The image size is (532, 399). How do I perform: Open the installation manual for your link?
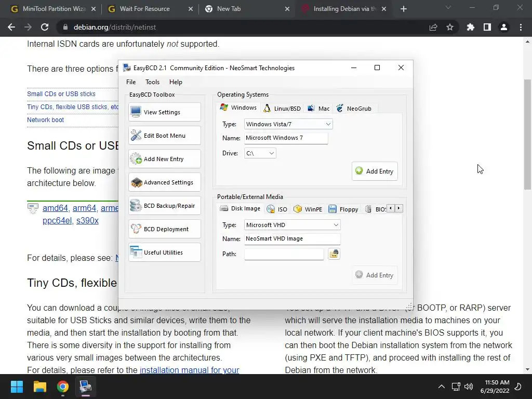tap(189, 369)
